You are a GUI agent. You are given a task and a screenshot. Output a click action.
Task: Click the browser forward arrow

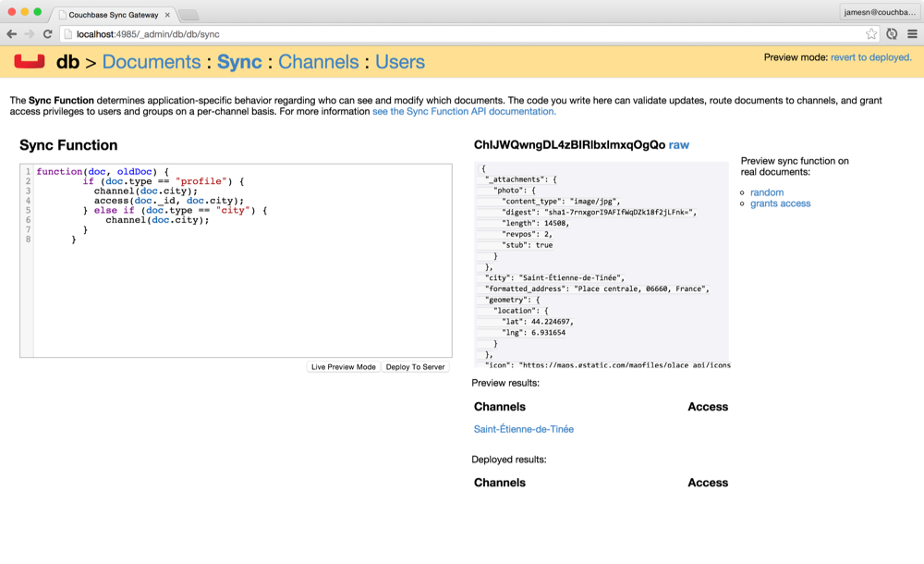point(30,34)
